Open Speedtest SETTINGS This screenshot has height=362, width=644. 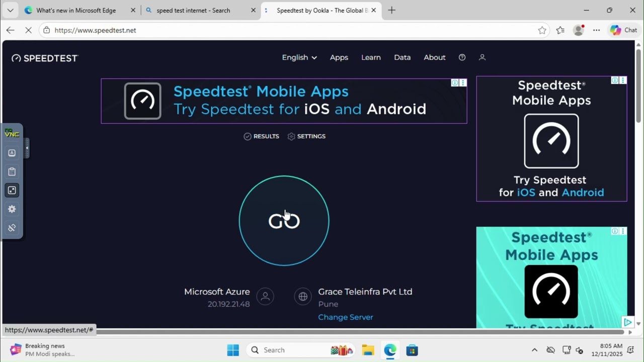306,136
